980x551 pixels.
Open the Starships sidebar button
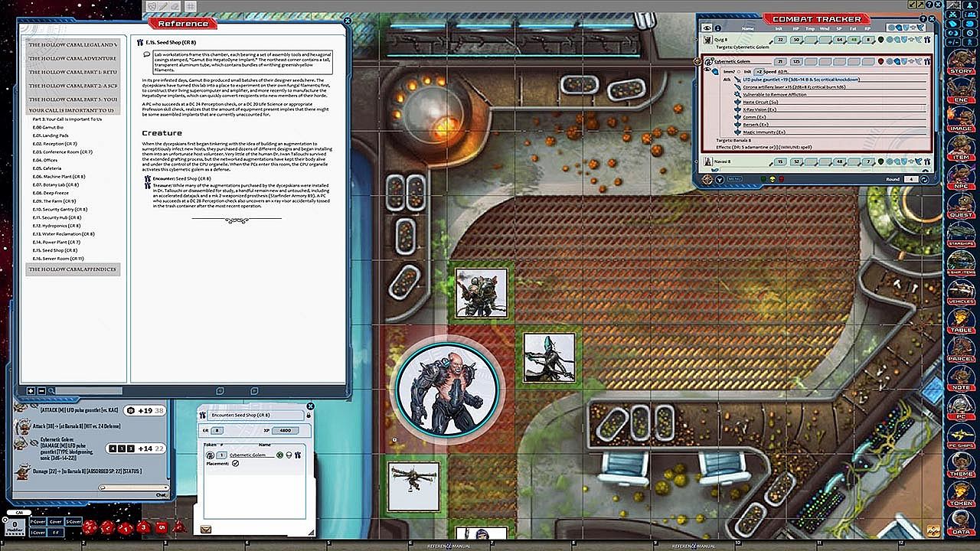pyautogui.click(x=961, y=233)
